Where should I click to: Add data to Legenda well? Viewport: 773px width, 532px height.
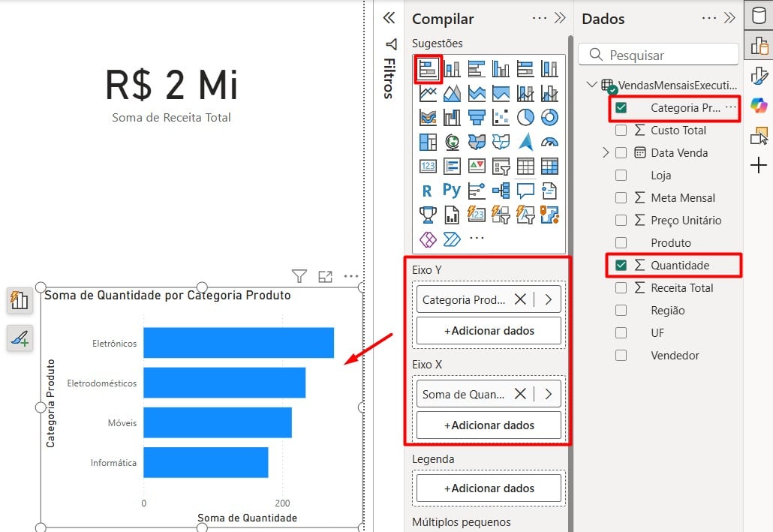point(489,488)
